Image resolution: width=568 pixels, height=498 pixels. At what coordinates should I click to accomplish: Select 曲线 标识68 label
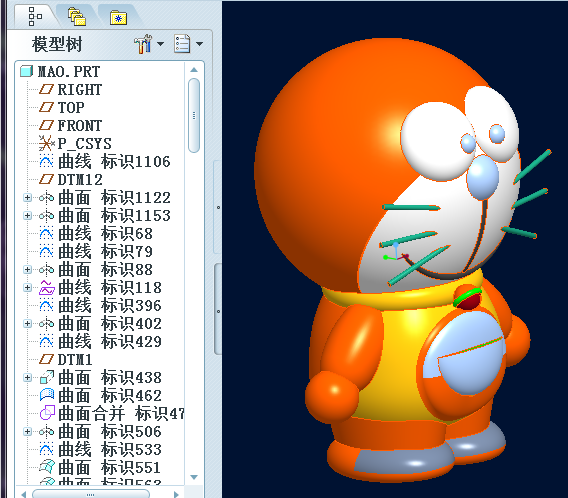pos(105,234)
